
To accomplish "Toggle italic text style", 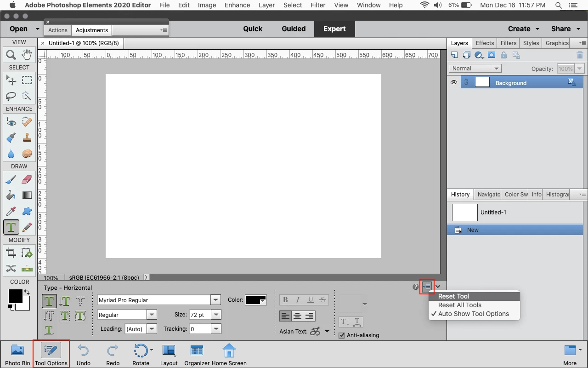I will [x=298, y=300].
